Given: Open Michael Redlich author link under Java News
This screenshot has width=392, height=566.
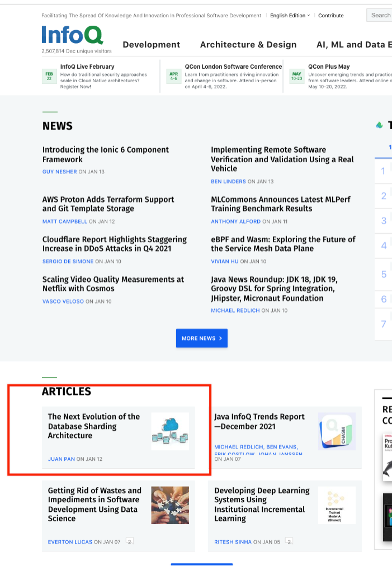Looking at the screenshot, I should pos(235,310).
